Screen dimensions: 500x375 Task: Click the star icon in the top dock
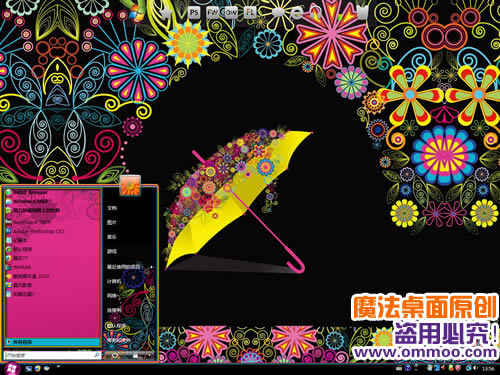pyautogui.click(x=166, y=13)
